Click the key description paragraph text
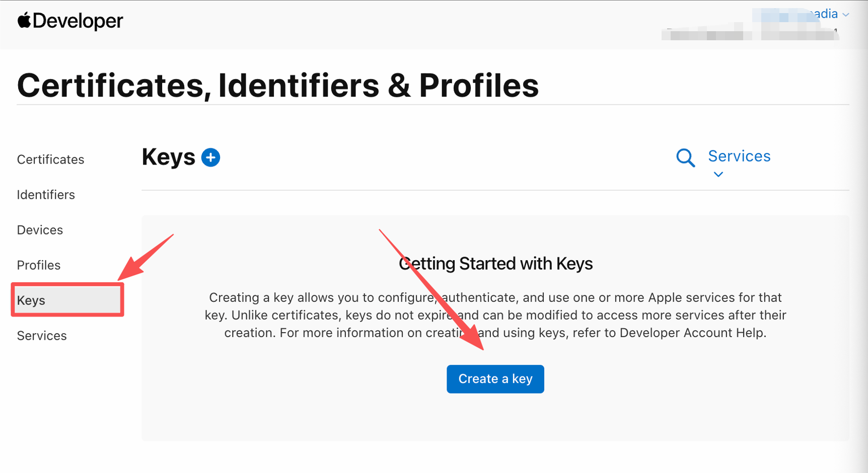The image size is (868, 473). coord(495,315)
